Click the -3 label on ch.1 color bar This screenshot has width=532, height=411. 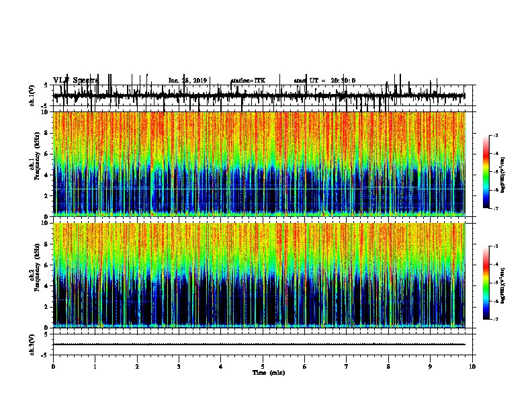point(495,135)
